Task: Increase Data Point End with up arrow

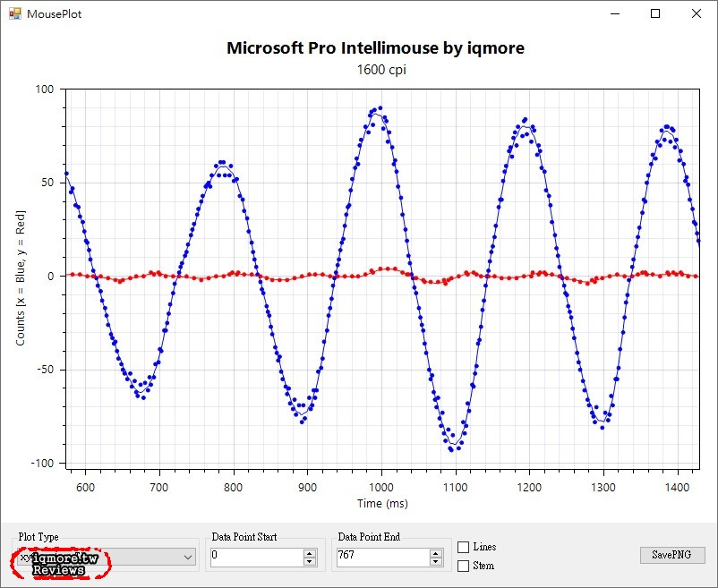Action: coord(436,553)
